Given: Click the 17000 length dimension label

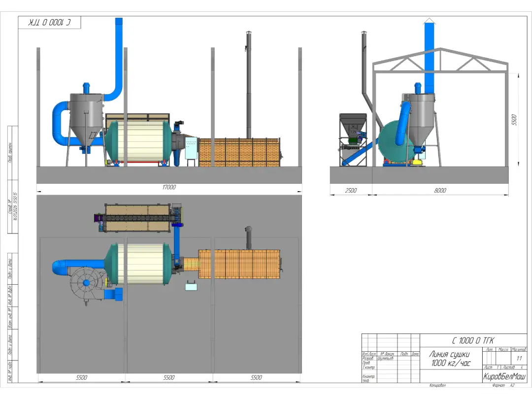Looking at the screenshot, I should click(169, 187).
